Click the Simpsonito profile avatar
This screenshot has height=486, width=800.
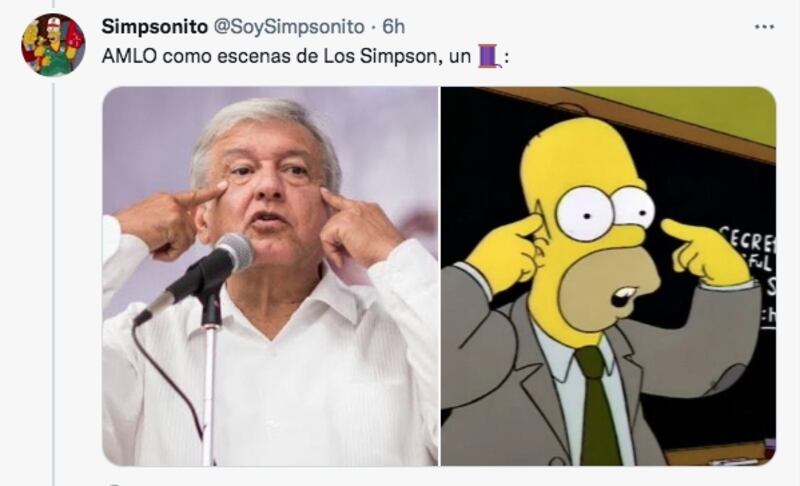click(x=53, y=45)
